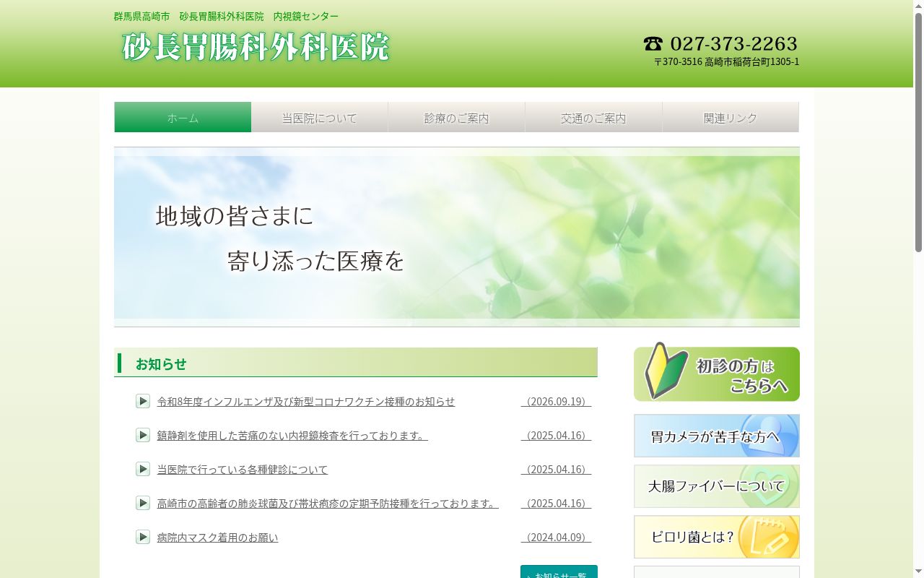Open the 交通のご案内 navigation tab
Screen dimensions: 924x578
coord(594,117)
